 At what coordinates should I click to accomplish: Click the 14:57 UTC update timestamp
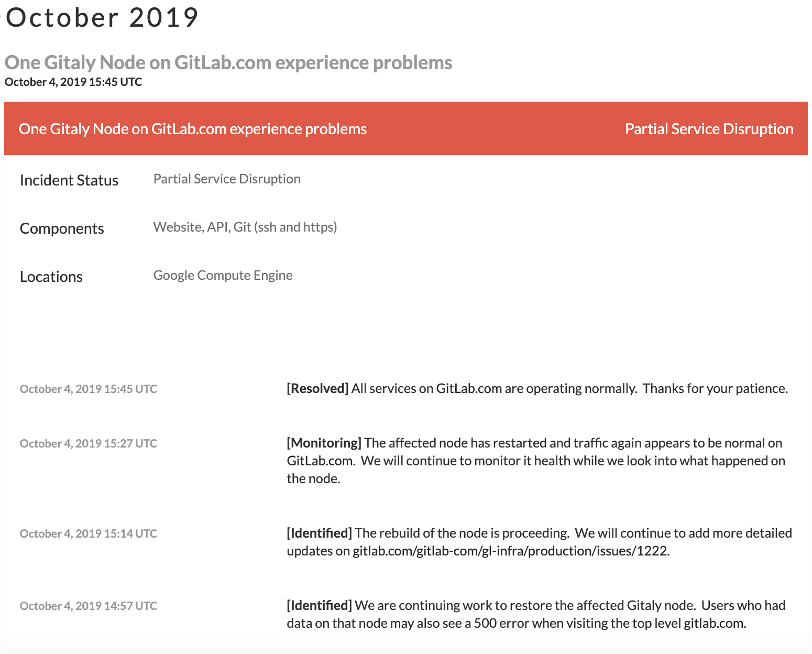point(89,606)
